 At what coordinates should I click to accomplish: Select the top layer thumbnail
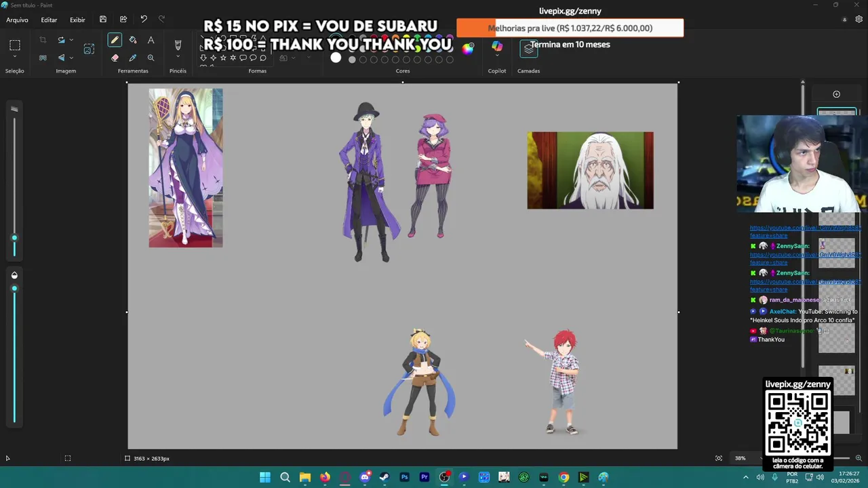point(836,113)
